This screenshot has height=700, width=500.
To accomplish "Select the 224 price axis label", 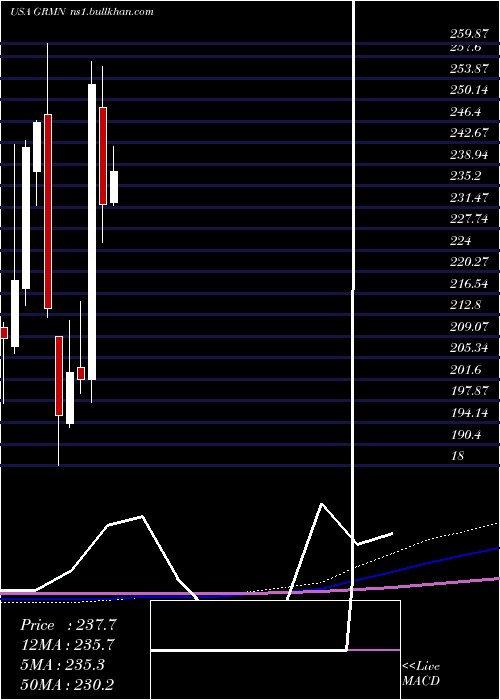I will pos(461,241).
